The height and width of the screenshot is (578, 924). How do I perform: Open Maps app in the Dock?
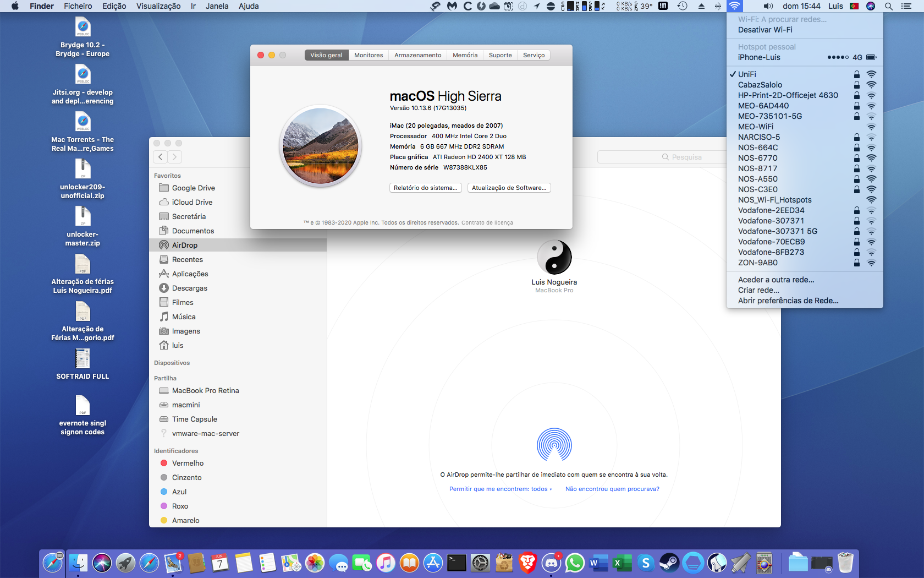[291, 563]
